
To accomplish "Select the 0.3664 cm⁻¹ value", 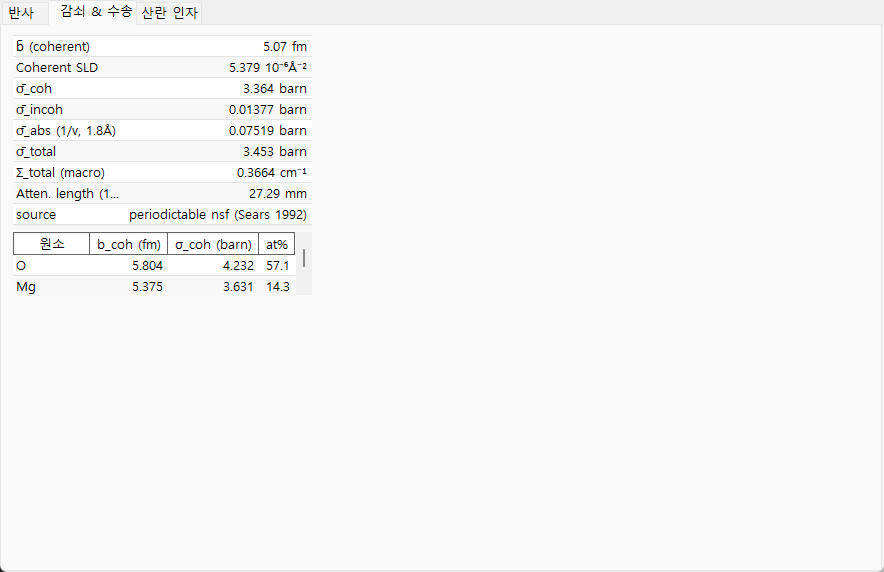I will pyautogui.click(x=272, y=172).
